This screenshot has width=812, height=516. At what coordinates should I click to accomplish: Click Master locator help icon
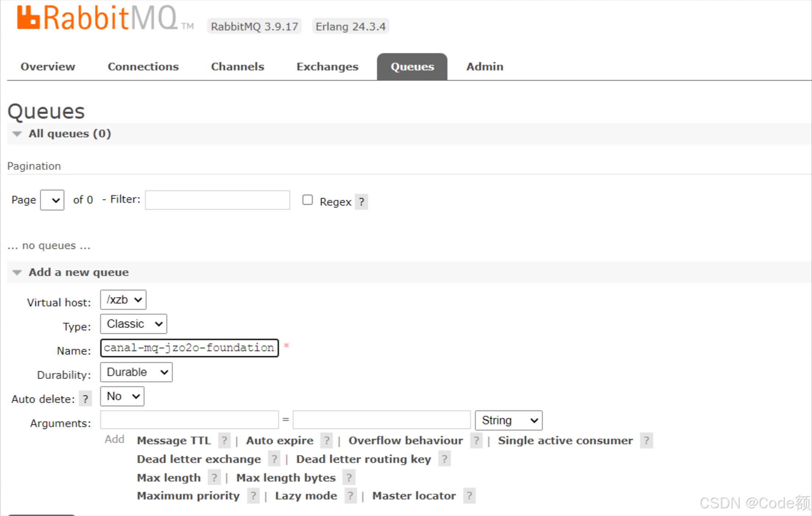coord(469,496)
